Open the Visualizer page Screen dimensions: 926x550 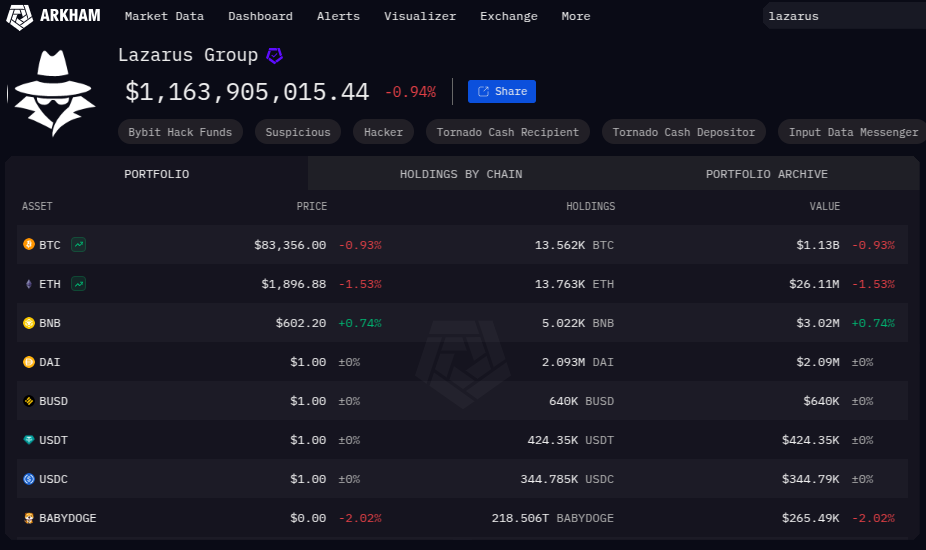(420, 16)
